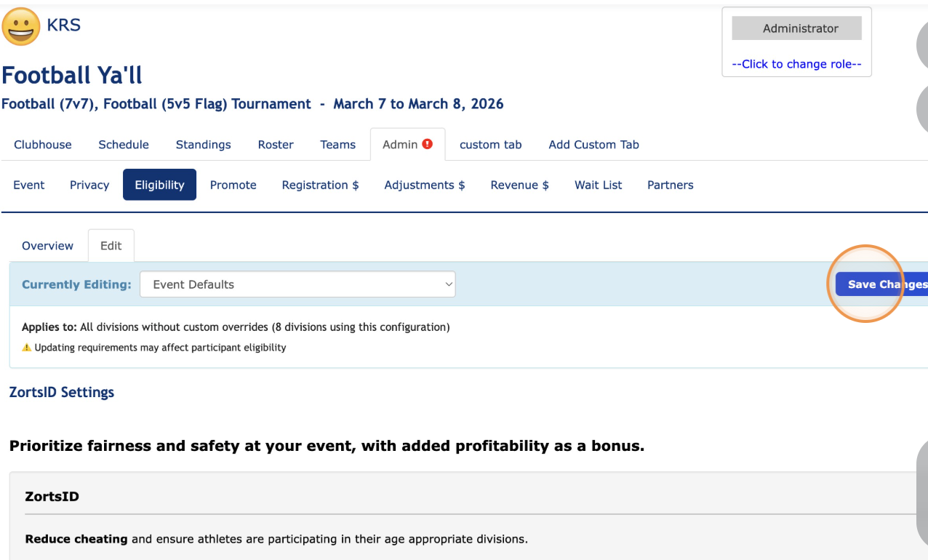Open the Wait List sub-tab

pyautogui.click(x=598, y=185)
